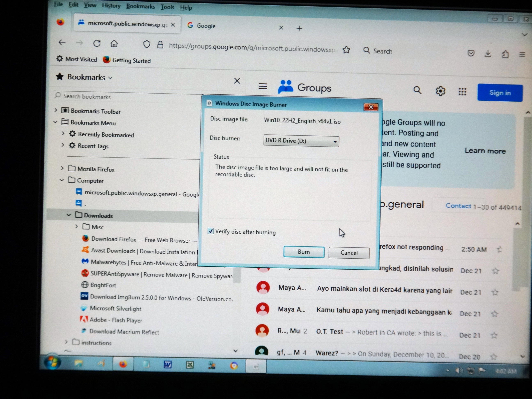Reload the current page

pyautogui.click(x=97, y=43)
